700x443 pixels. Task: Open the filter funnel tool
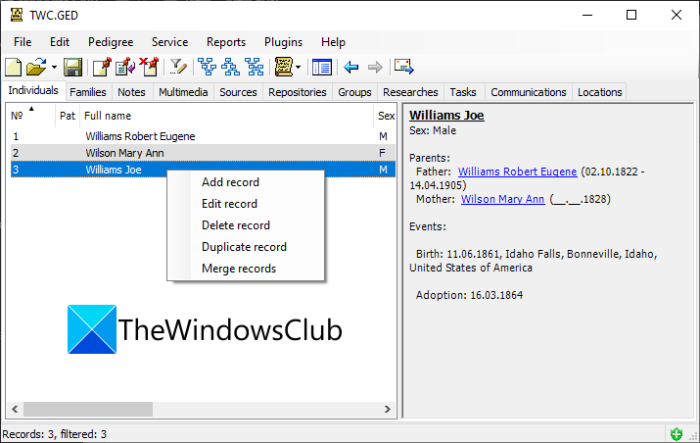pyautogui.click(x=178, y=67)
